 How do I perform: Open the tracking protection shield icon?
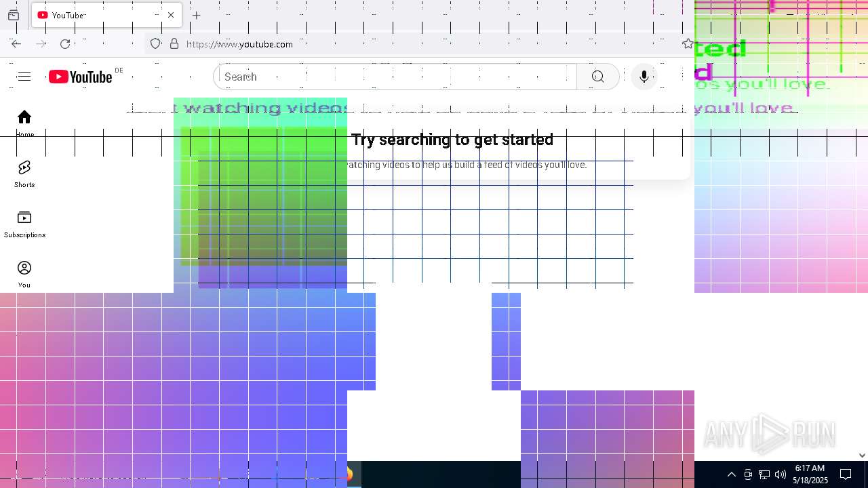pos(155,44)
